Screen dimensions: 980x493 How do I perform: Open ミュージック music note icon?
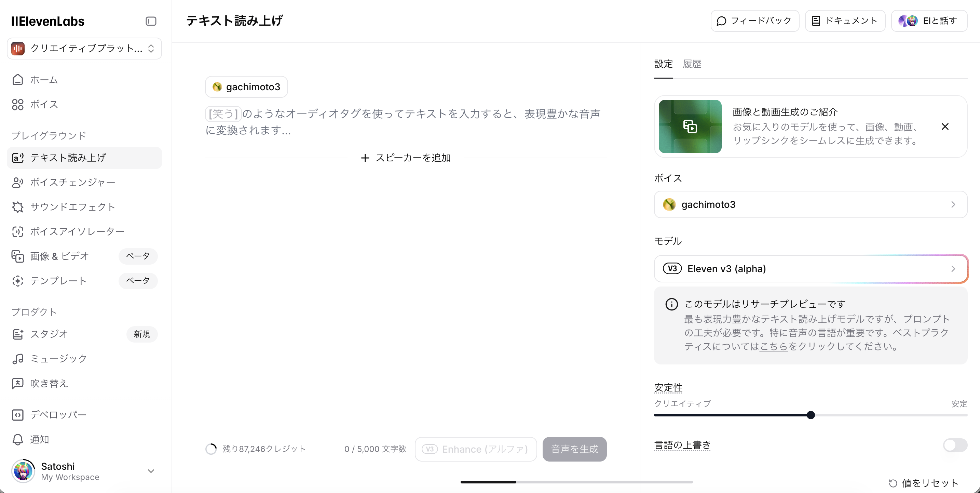click(17, 359)
